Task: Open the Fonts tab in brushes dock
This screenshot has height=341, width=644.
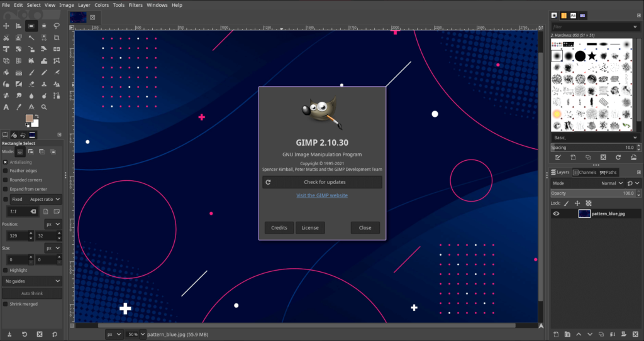Action: pyautogui.click(x=573, y=16)
